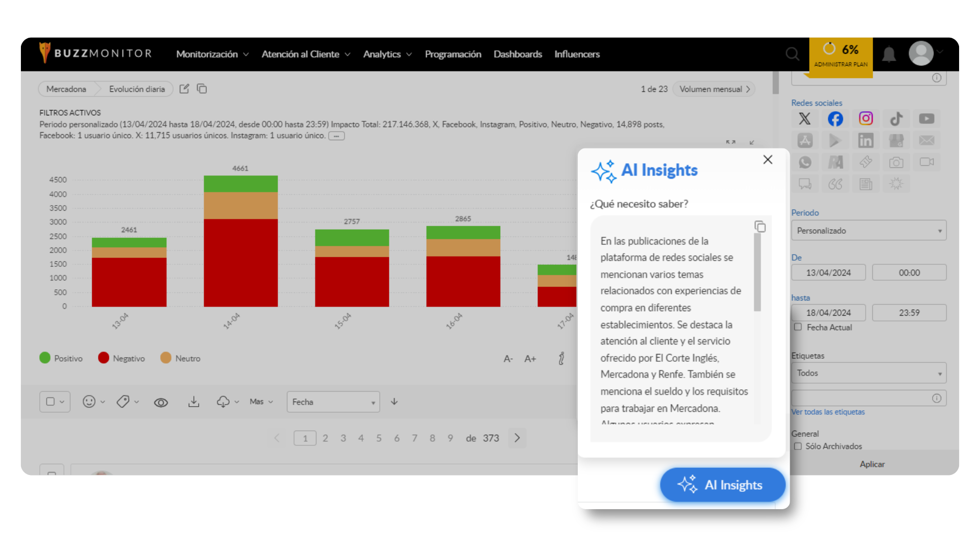Close the AI Insights panel
Image resolution: width=980 pixels, height=551 pixels.
768,160
